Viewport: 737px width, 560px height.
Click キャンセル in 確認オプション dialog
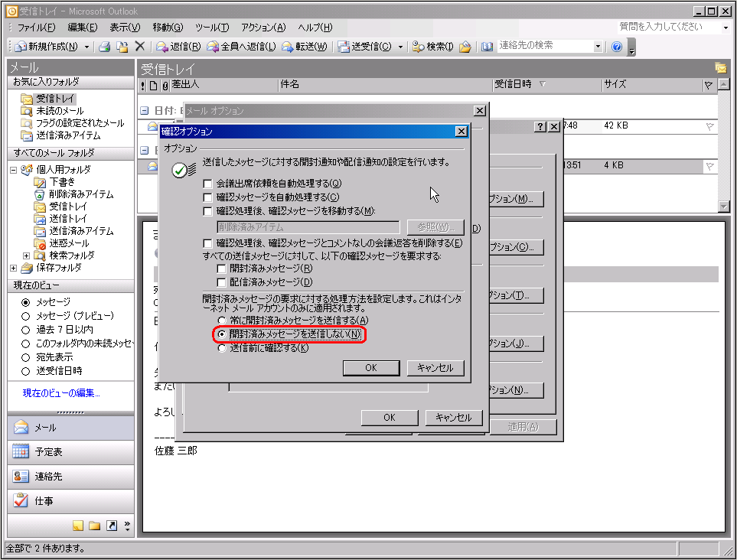click(x=435, y=368)
